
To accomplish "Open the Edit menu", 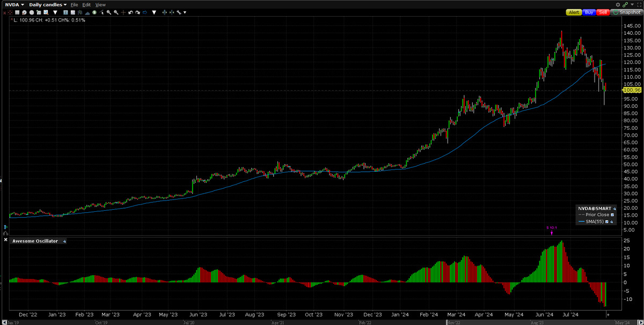I will click(86, 4).
